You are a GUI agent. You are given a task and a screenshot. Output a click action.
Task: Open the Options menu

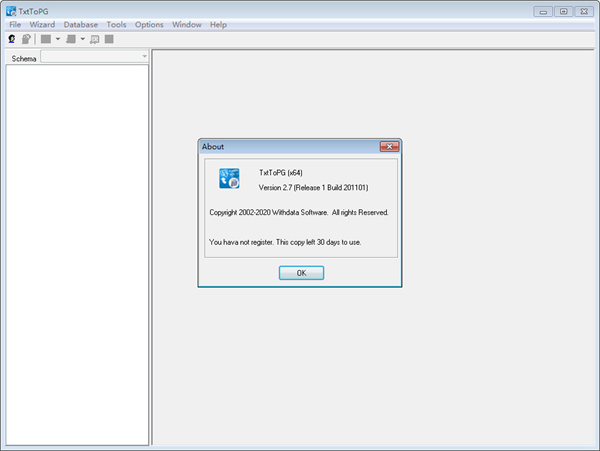(149, 24)
